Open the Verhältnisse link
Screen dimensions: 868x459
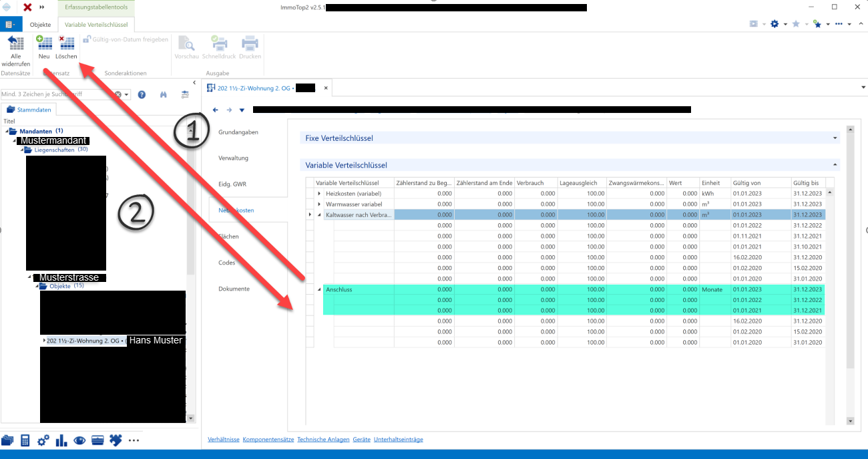tap(224, 440)
